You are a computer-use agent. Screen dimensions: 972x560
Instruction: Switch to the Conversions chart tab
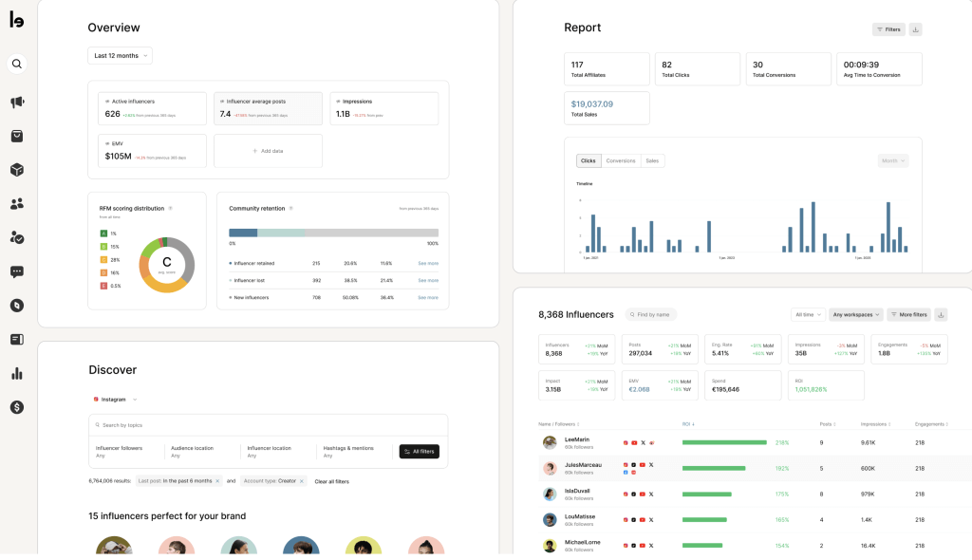point(621,161)
